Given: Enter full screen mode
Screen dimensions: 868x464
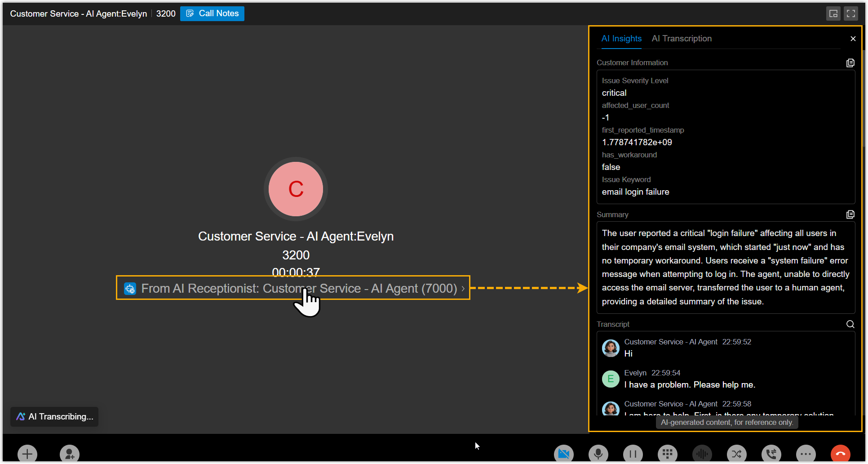Looking at the screenshot, I should (851, 13).
